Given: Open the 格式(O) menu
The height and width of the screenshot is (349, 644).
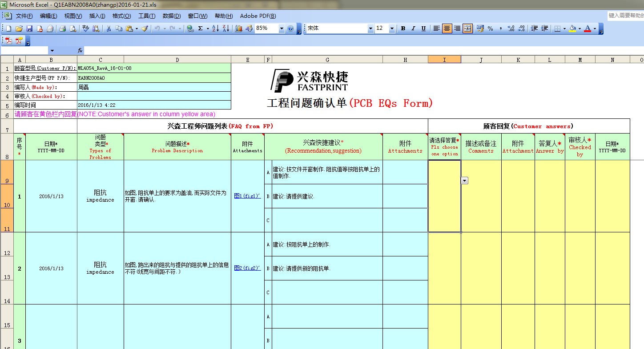Looking at the screenshot, I should (121, 16).
